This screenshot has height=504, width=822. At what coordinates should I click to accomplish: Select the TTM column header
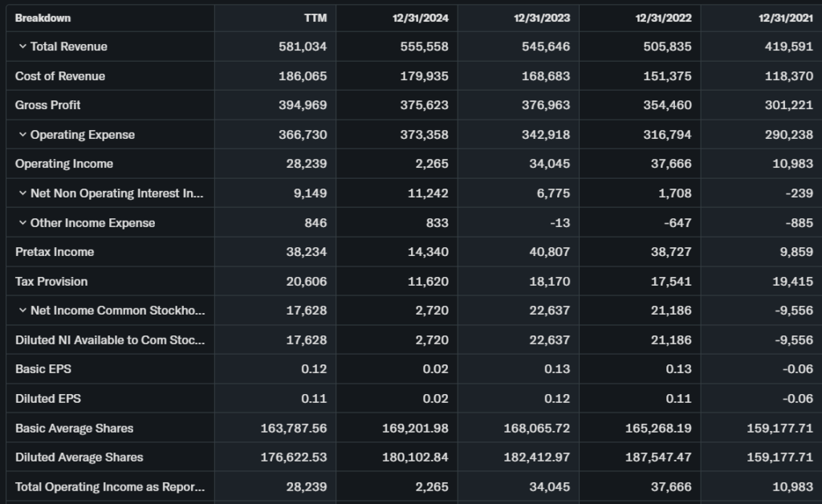315,18
